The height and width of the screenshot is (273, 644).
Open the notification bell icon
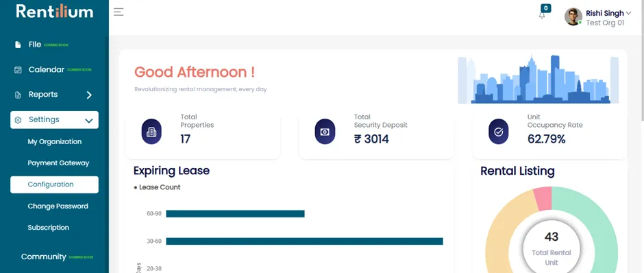(542, 15)
